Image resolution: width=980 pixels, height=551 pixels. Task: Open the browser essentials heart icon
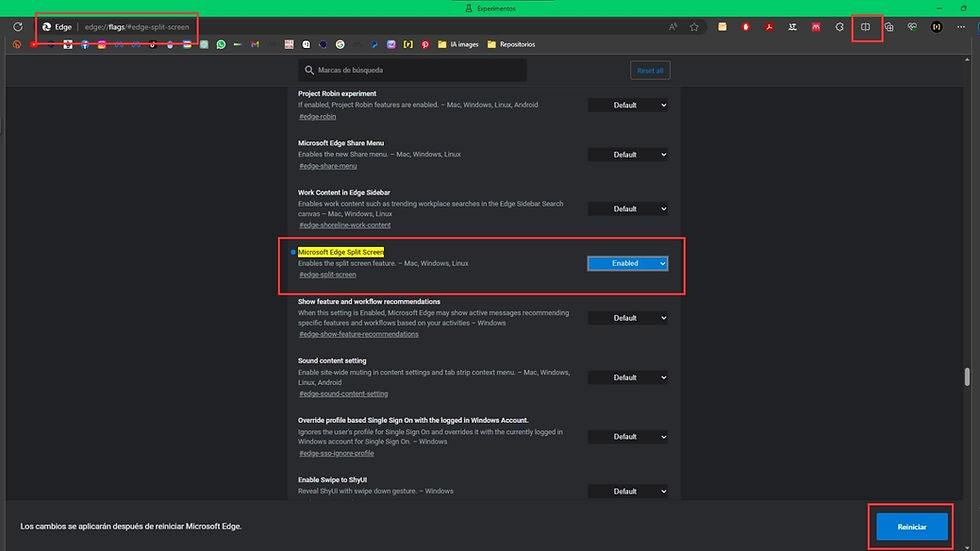point(912,27)
